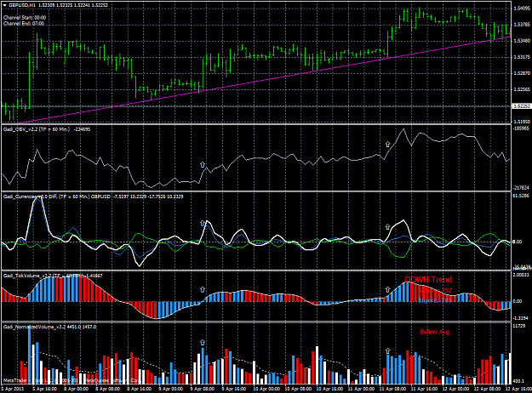
Task: Click the 'Channel Start: 00:00' label
Action: (25, 18)
